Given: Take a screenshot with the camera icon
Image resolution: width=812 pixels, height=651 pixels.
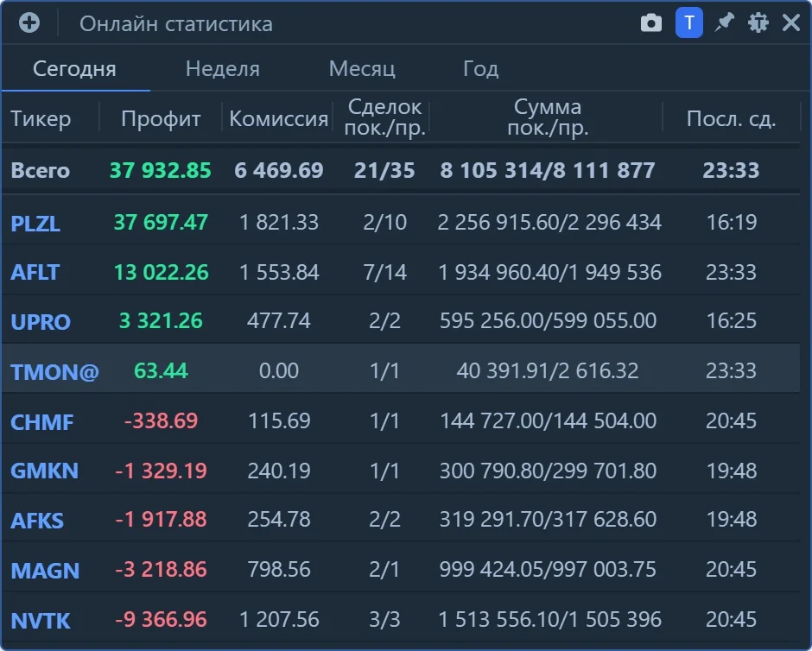Looking at the screenshot, I should tap(651, 23).
